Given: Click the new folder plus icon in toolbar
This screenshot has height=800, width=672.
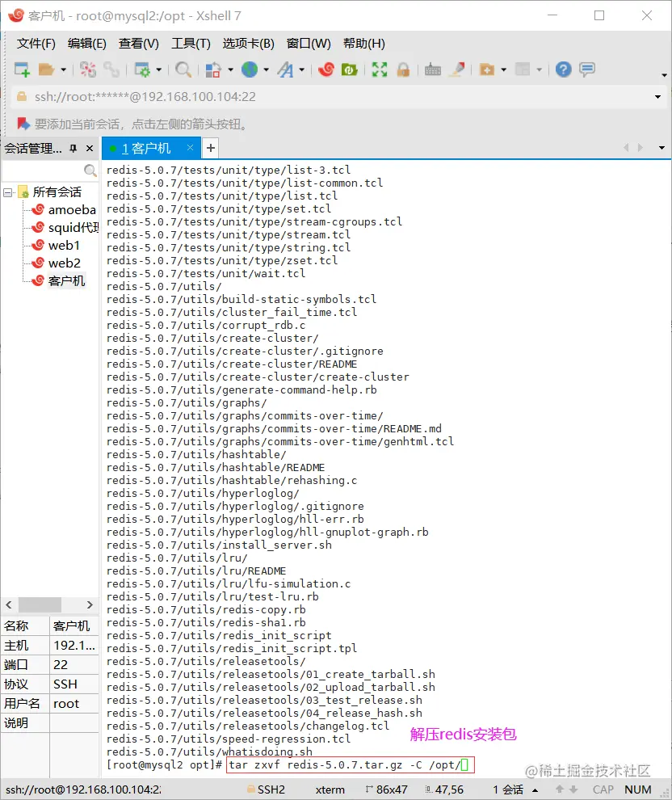Looking at the screenshot, I should [487, 69].
